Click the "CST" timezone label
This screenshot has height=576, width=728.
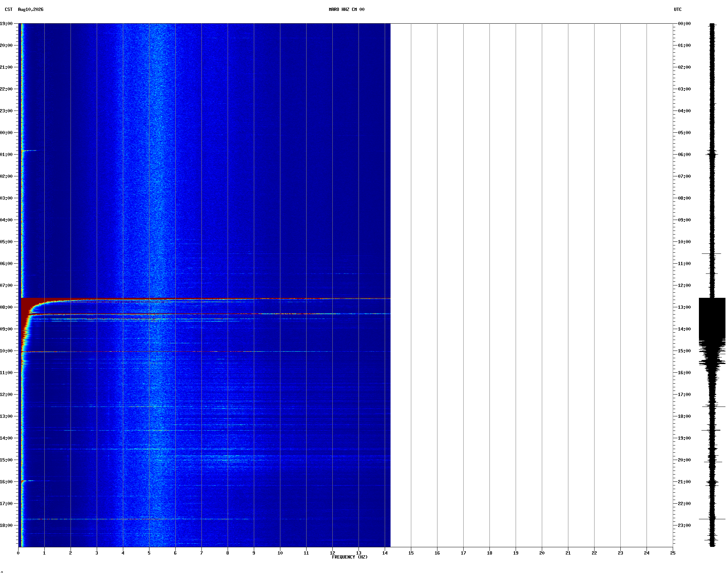(x=9, y=9)
